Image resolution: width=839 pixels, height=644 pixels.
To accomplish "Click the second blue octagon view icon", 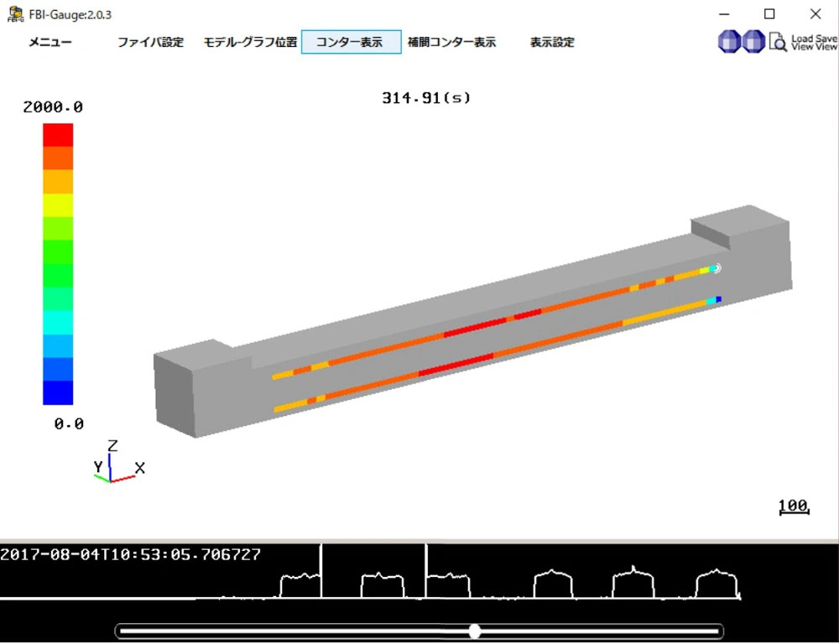I will tap(754, 41).
